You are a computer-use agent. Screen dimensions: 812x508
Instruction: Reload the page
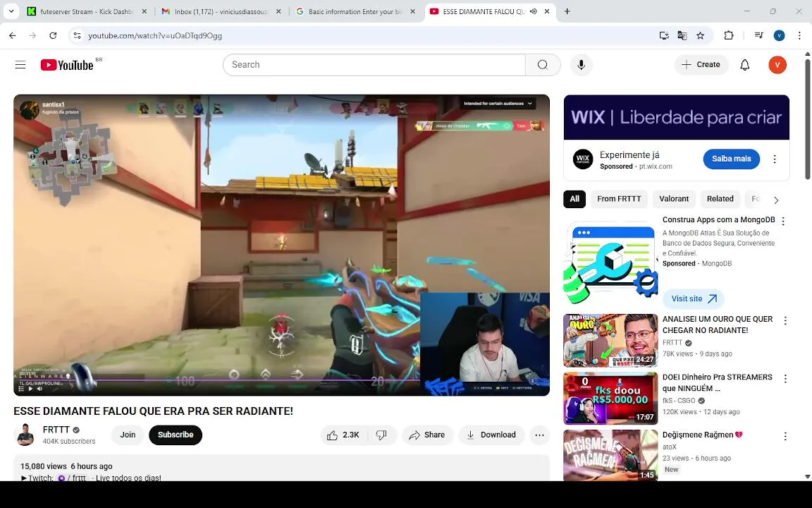tap(53, 35)
